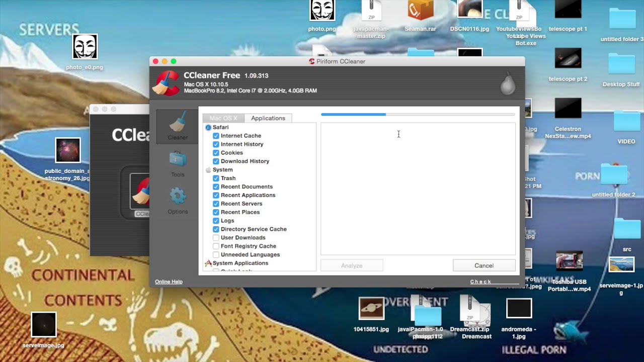Select Dreamcast.zip archive icon
The width and height of the screenshot is (644, 362).
(469, 309)
